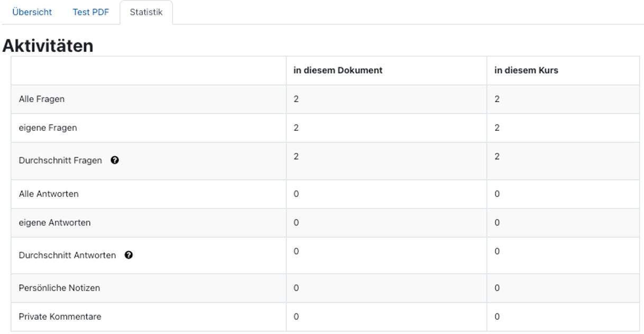Click the Aktivitäten heading
Screen dimensions: 644x334
tap(48, 46)
